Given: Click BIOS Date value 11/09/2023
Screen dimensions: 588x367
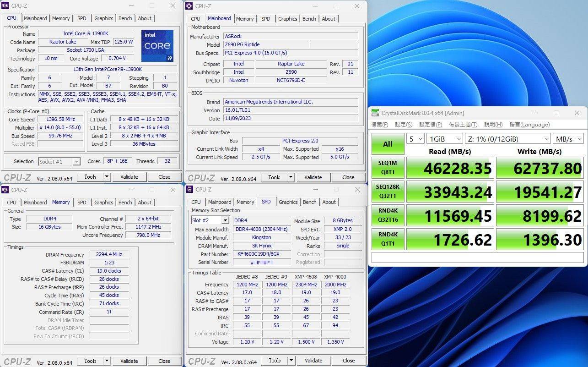Looking at the screenshot, I should tap(290, 118).
